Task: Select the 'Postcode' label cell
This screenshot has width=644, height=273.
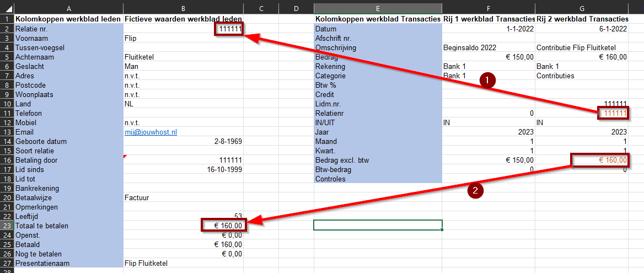Action: coord(68,85)
